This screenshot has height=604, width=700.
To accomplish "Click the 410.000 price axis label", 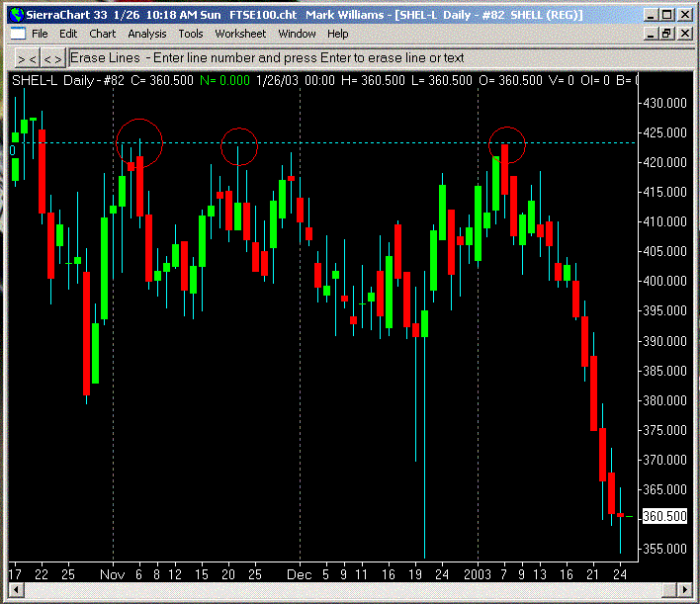I will coord(664,221).
